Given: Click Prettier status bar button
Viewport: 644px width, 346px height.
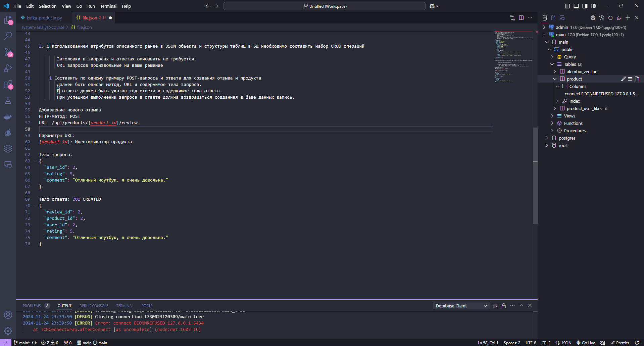Looking at the screenshot, I should coord(620,343).
